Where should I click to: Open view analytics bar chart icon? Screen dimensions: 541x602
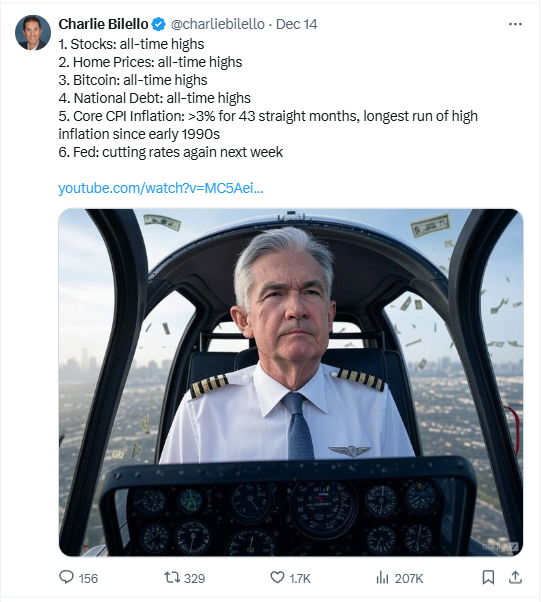(382, 577)
